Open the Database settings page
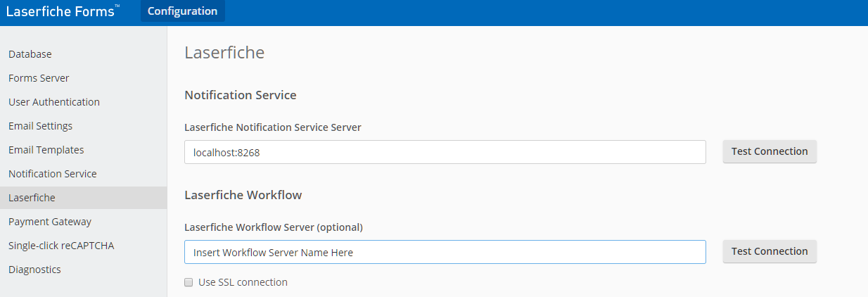This screenshot has width=868, height=297. tap(30, 54)
